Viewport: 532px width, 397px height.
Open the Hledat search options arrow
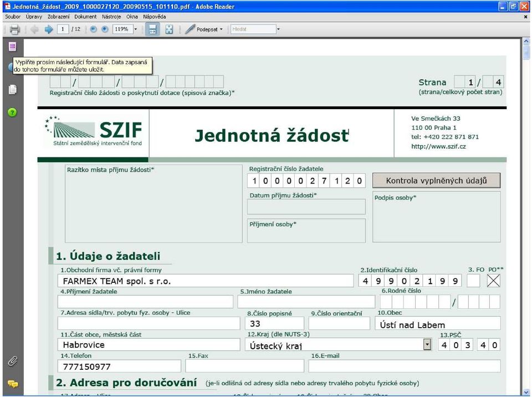(278, 29)
